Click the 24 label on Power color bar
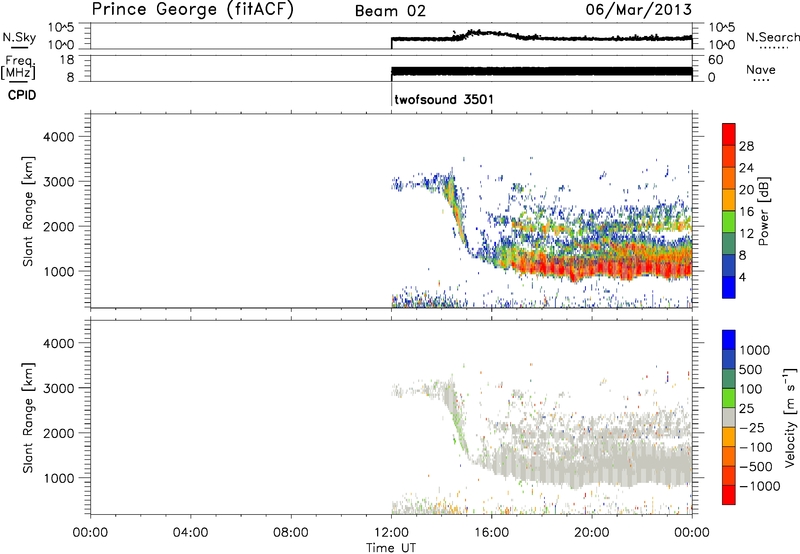 [x=746, y=168]
